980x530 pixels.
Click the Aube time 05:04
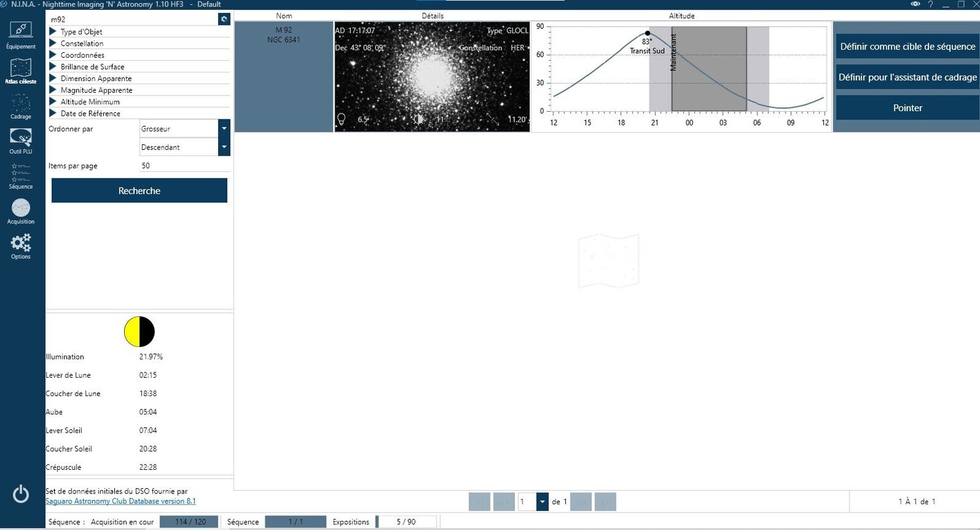pyautogui.click(x=148, y=412)
